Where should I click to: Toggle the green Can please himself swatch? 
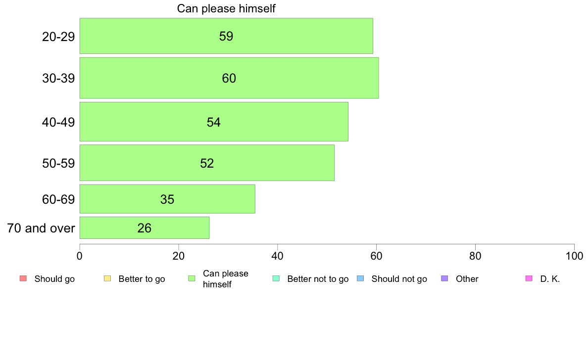click(192, 278)
